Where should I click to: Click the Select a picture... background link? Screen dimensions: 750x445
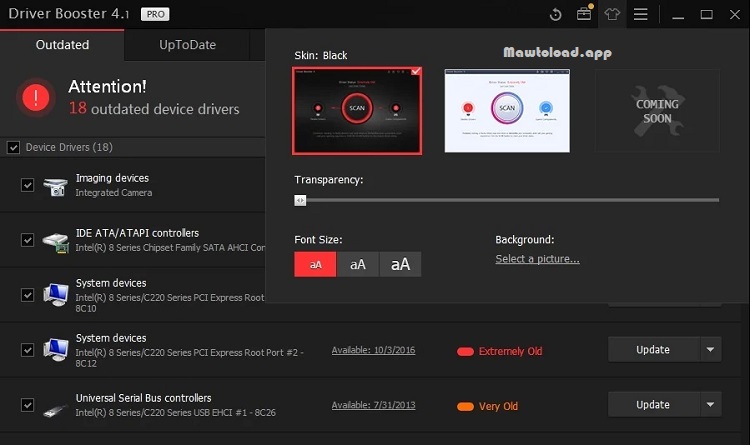537,259
